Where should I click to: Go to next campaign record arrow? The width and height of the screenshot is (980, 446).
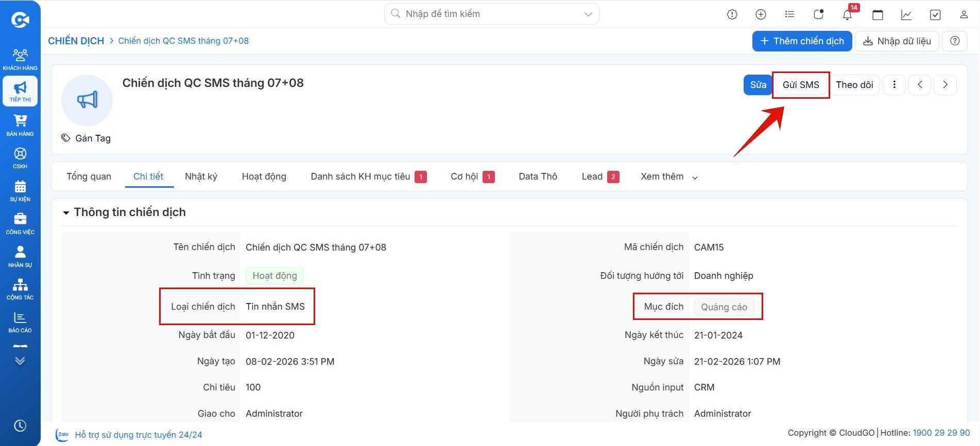[945, 85]
